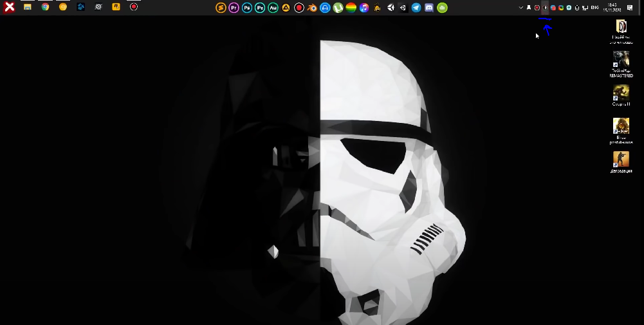Launch the Visual Studio Code icon
644x325 pixels.
pos(403,8)
